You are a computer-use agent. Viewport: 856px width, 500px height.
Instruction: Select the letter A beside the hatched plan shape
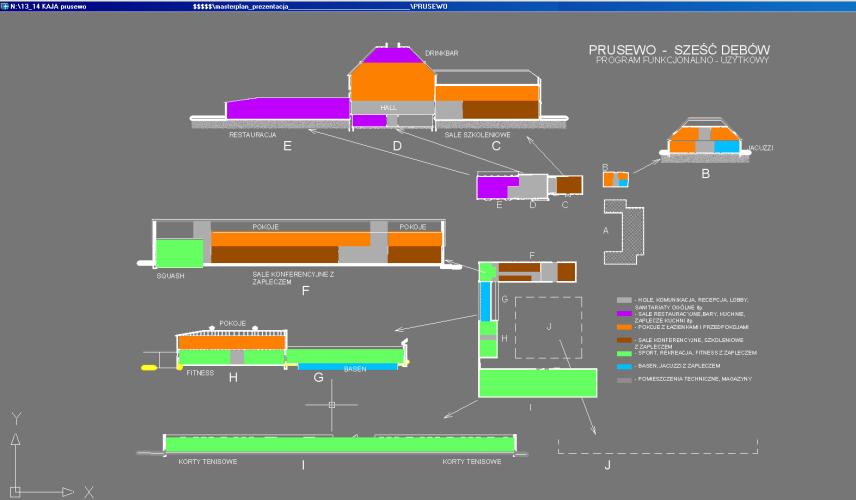tap(605, 230)
